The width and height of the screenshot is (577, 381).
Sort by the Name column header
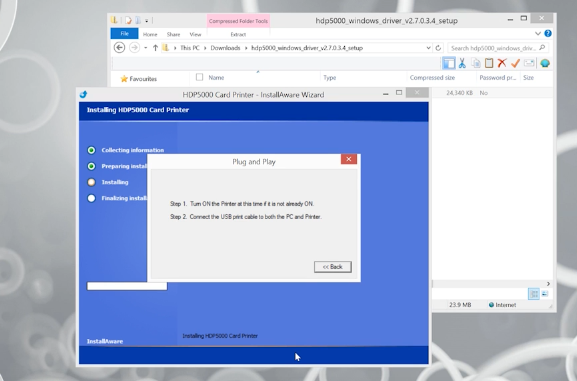click(x=216, y=77)
